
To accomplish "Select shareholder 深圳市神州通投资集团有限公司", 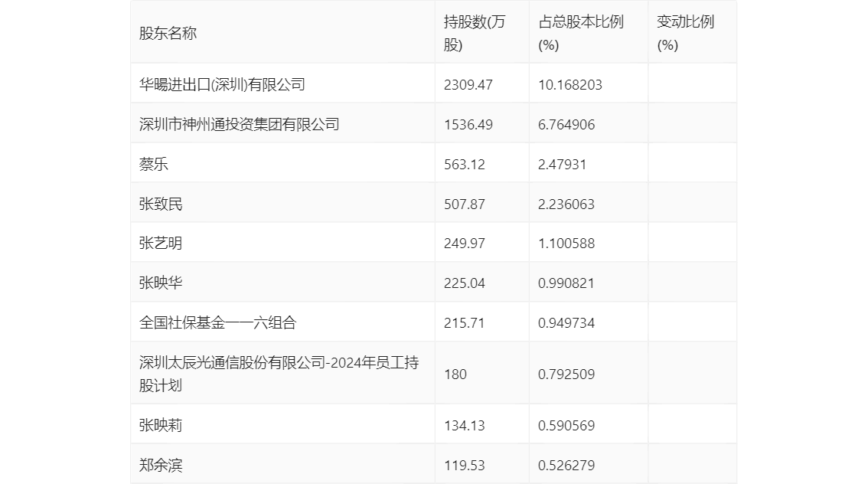I will tap(239, 125).
